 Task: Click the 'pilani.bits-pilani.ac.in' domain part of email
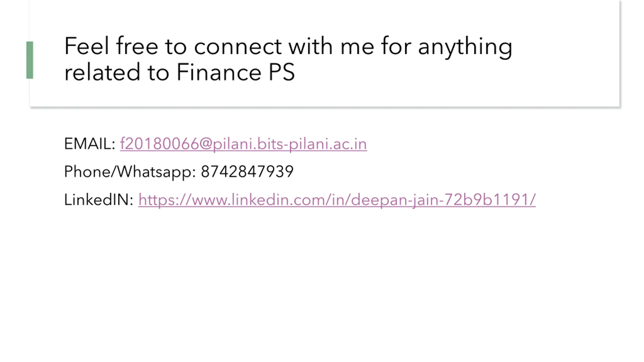pyautogui.click(x=290, y=144)
